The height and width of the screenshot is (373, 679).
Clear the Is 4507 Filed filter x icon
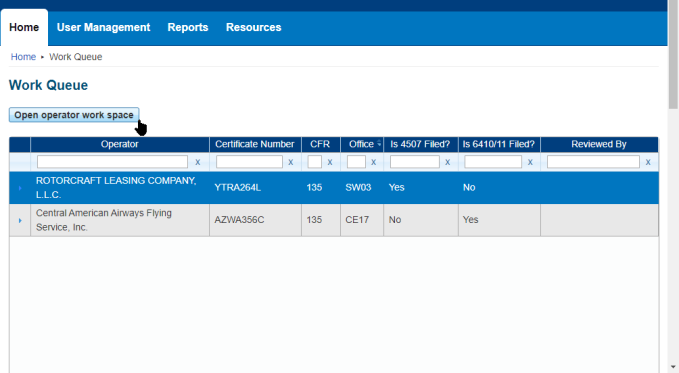(x=447, y=162)
